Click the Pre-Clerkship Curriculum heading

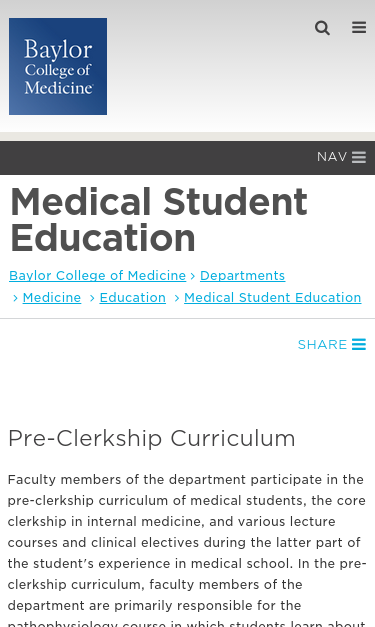point(152,438)
